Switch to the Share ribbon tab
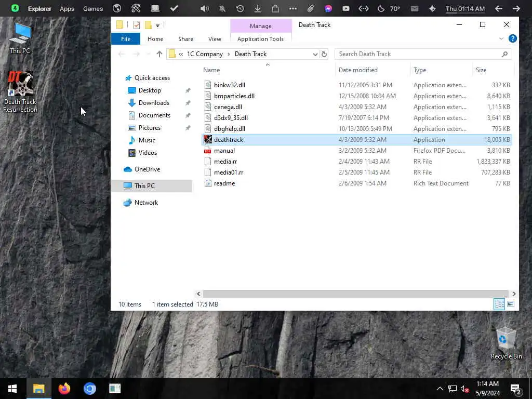 point(185,39)
